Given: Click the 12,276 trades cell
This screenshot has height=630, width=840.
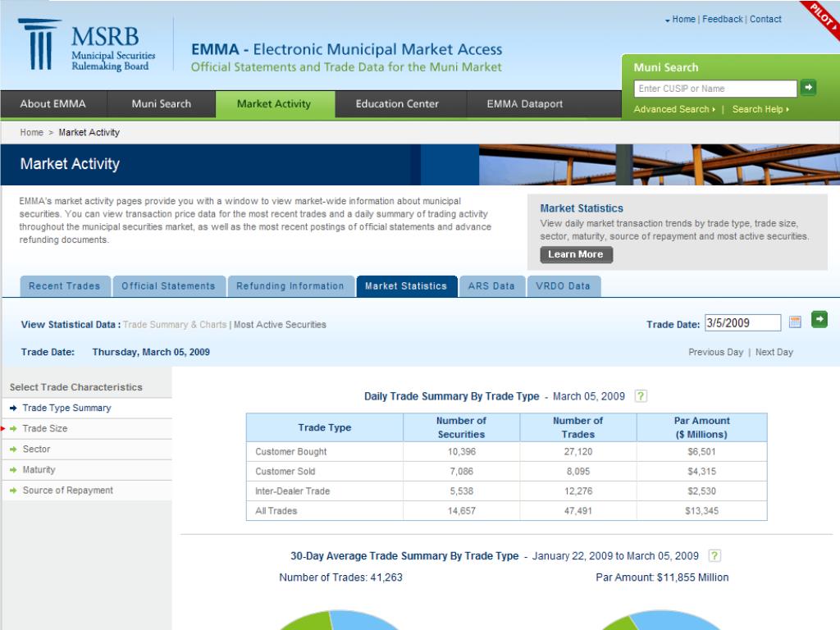Looking at the screenshot, I should tap(578, 491).
